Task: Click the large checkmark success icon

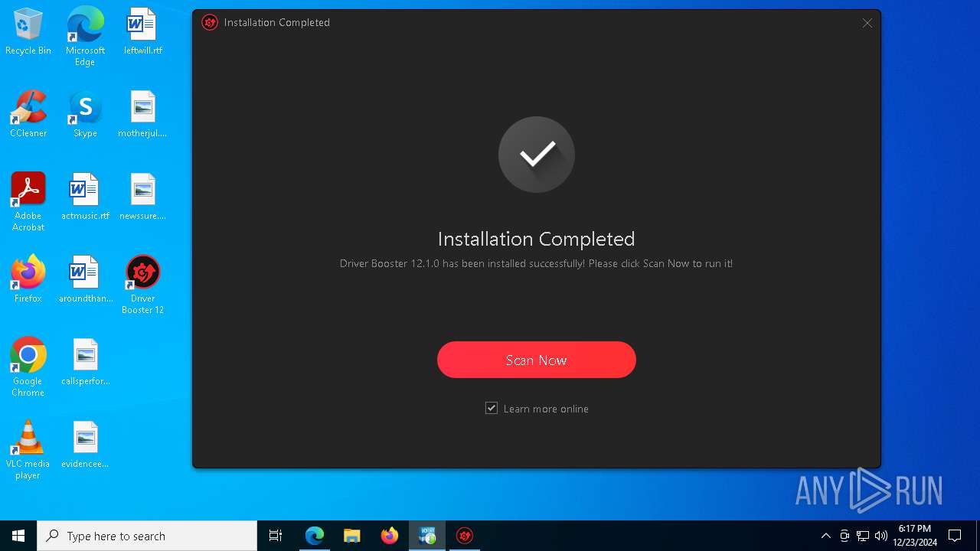Action: 536,155
